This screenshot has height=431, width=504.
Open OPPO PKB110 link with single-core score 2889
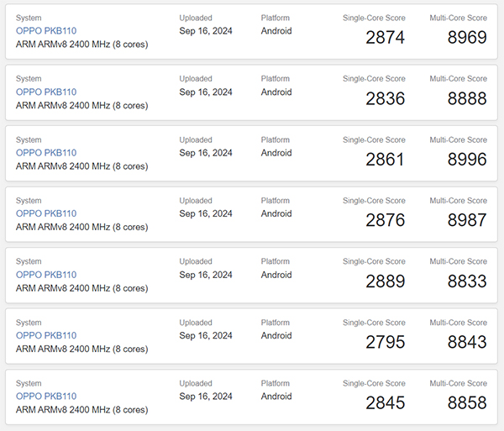(x=46, y=275)
